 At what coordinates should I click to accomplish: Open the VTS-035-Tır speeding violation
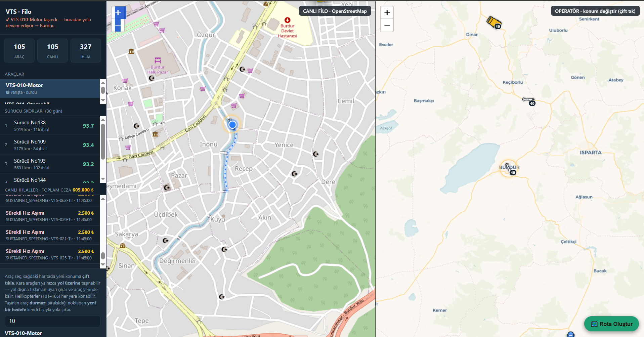[50, 254]
